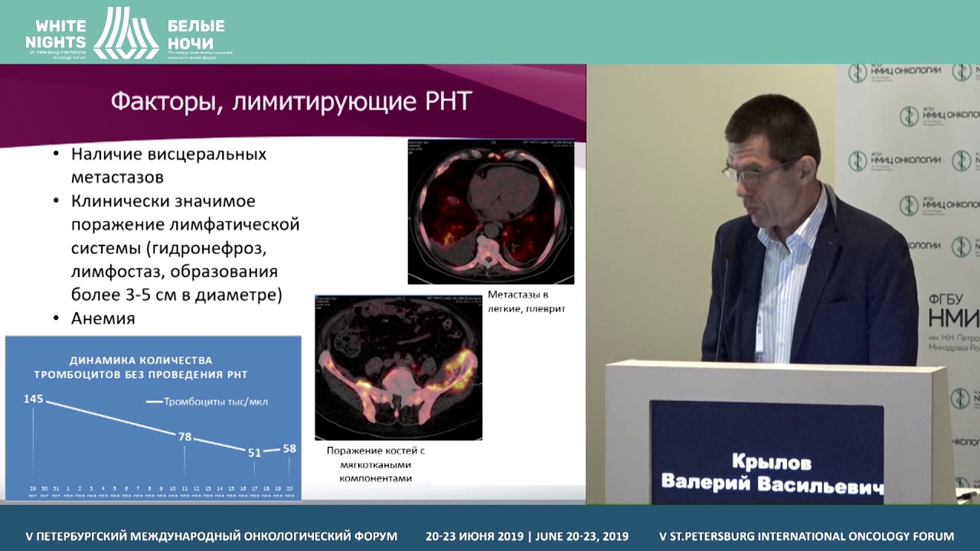Click the "Анемия" bullet point
Image resolution: width=980 pixels, height=551 pixels.
(103, 318)
